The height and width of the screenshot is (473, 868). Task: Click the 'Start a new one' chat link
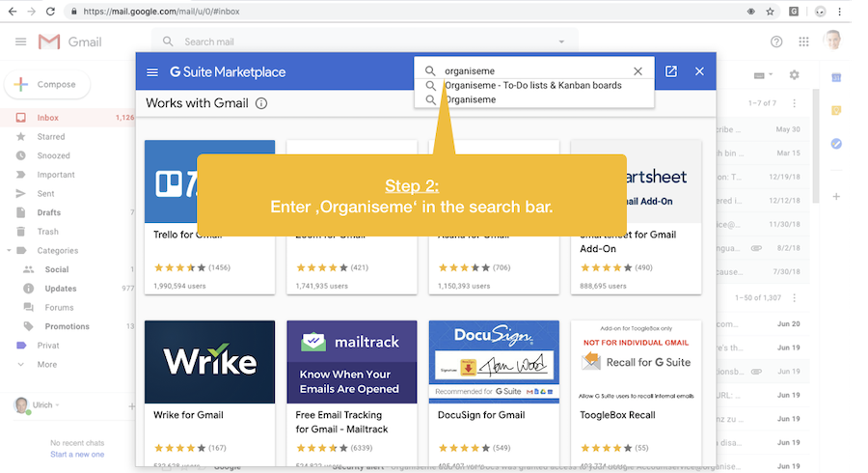[77, 454]
